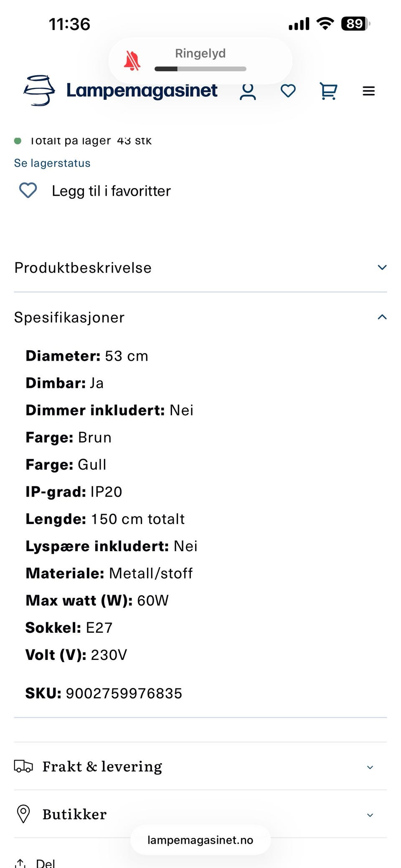This screenshot has height=868, width=401.
Task: Tap the Spesifikasjoner section heading
Action: (69, 318)
